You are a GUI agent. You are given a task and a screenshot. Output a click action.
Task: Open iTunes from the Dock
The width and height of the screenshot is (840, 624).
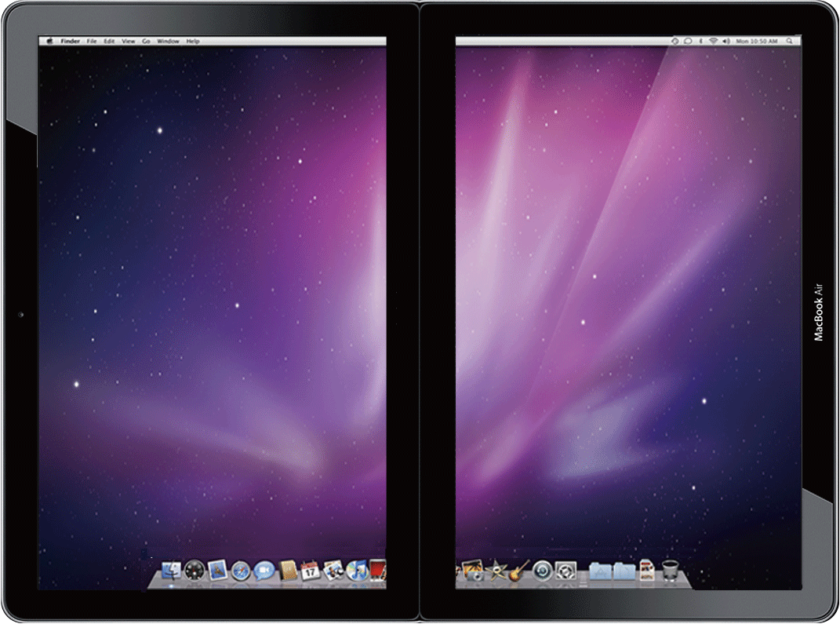(x=356, y=571)
